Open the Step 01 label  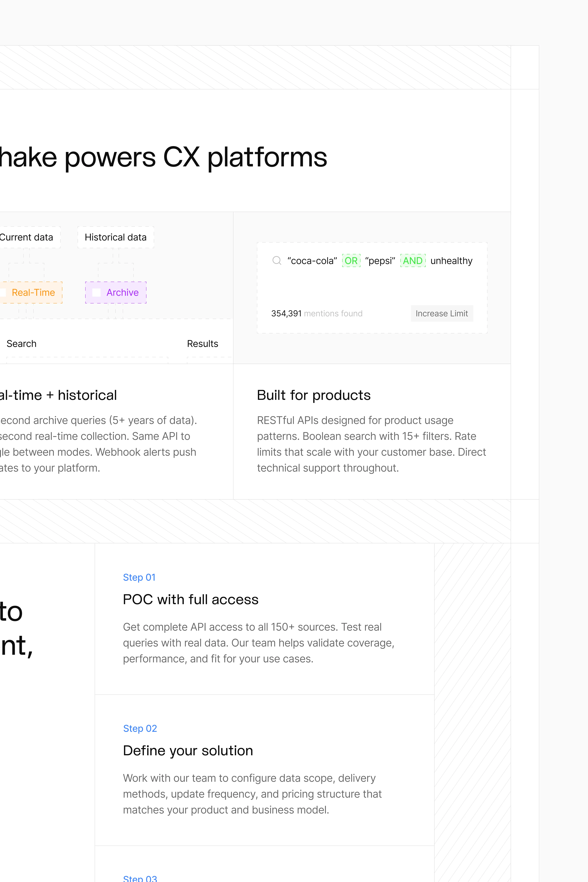tap(139, 577)
